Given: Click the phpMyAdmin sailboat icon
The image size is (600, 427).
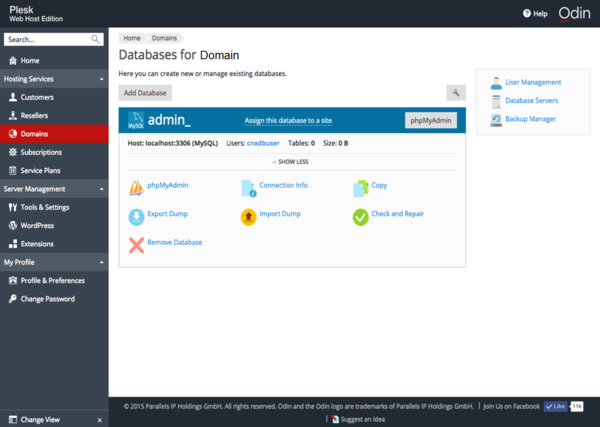Looking at the screenshot, I should click(x=136, y=187).
